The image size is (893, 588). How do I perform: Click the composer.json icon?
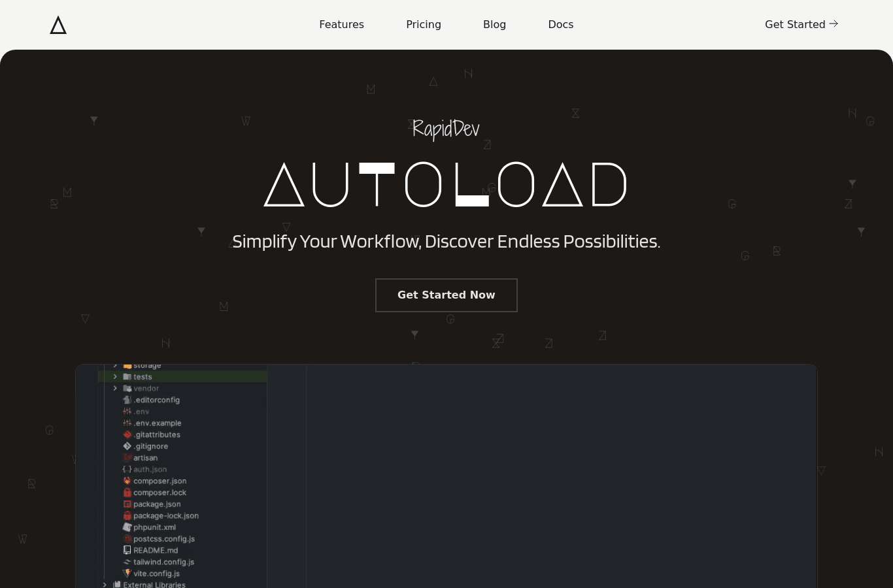pyautogui.click(x=127, y=481)
